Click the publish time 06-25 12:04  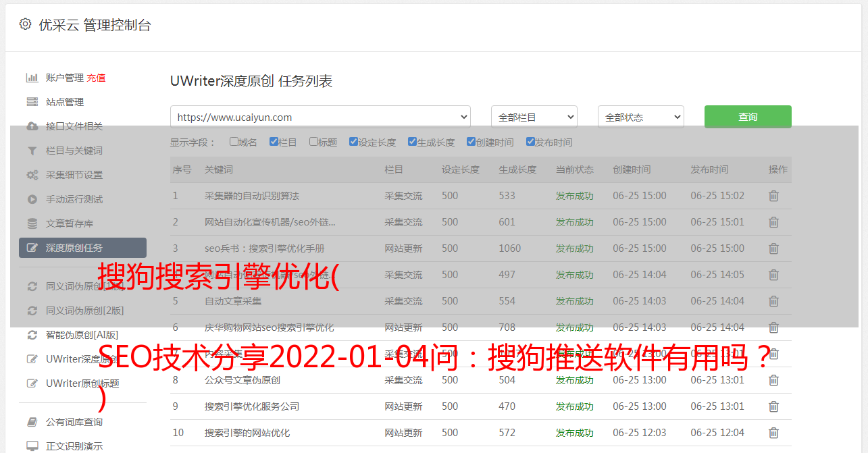(717, 433)
